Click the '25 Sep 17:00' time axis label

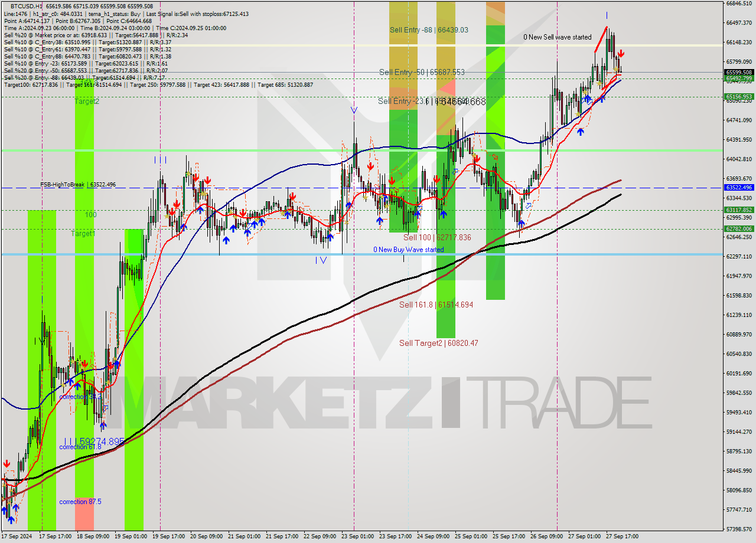pos(509,537)
